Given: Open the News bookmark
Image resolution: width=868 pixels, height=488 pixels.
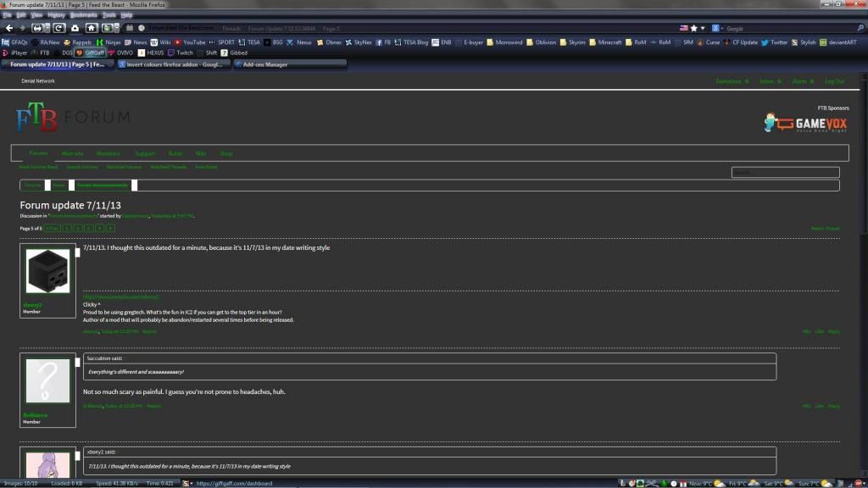Looking at the screenshot, I should (136, 42).
